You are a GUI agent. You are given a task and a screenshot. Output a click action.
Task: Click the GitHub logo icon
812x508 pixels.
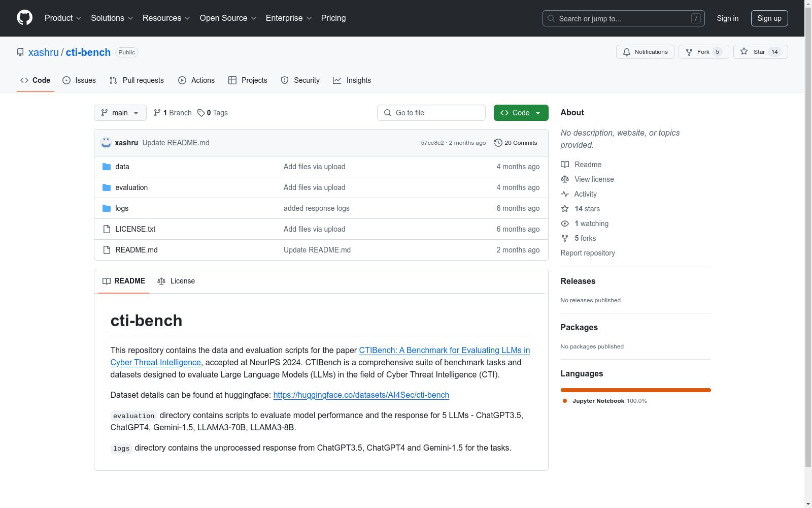(x=24, y=18)
